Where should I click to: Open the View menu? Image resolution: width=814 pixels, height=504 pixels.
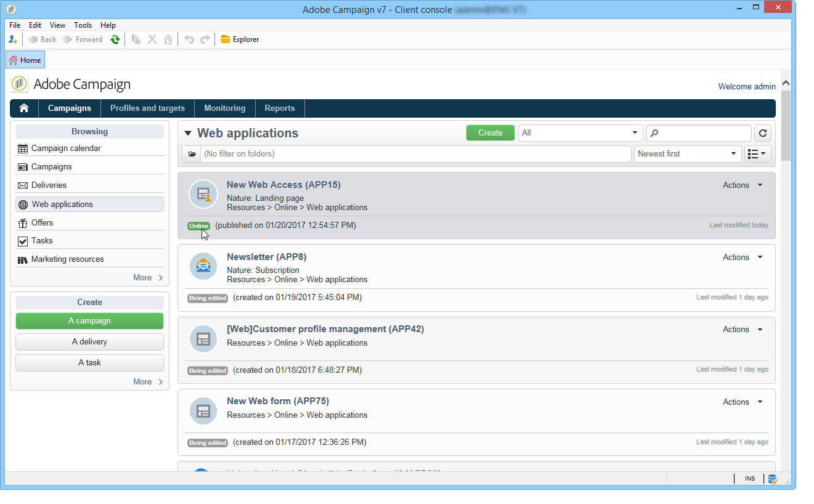click(58, 25)
